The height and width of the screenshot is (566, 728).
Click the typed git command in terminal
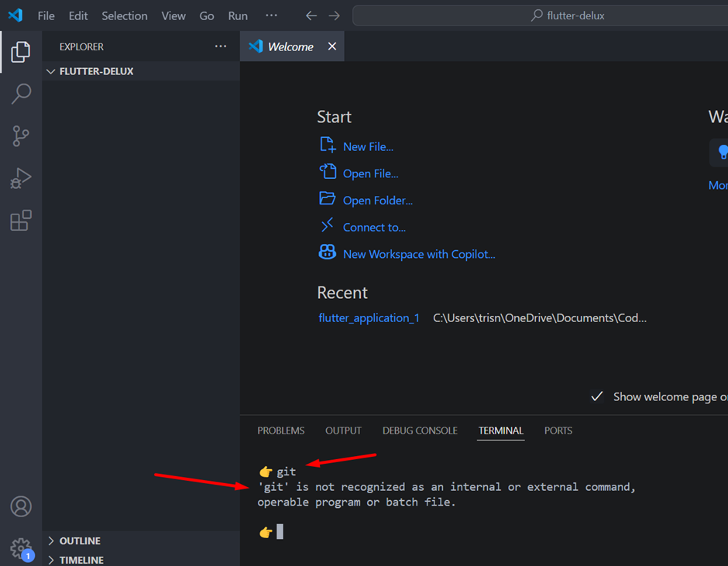pyautogui.click(x=286, y=472)
